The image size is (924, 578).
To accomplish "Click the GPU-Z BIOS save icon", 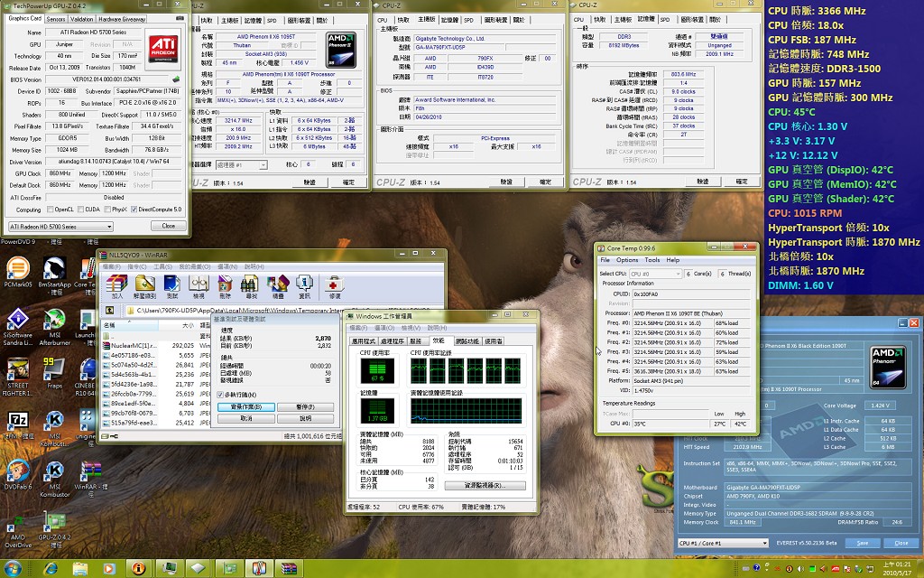I will [176, 79].
